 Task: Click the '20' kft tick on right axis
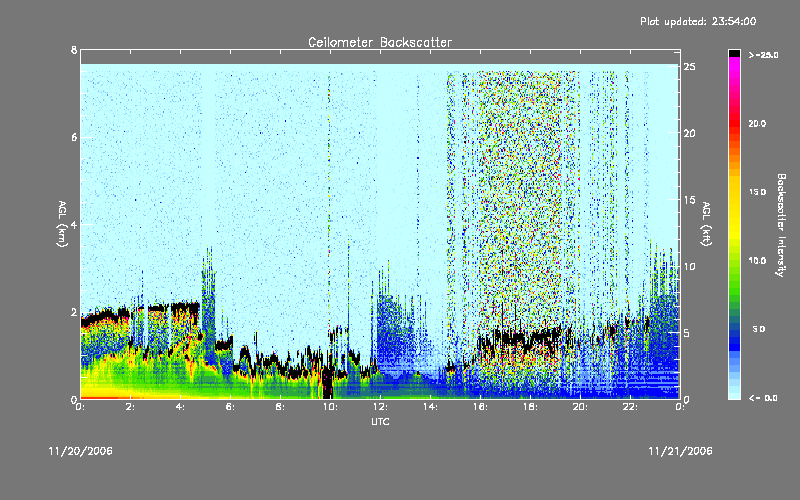pos(689,134)
